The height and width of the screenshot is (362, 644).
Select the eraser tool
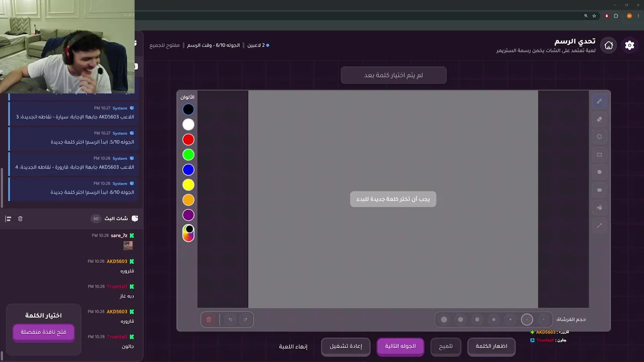click(599, 119)
